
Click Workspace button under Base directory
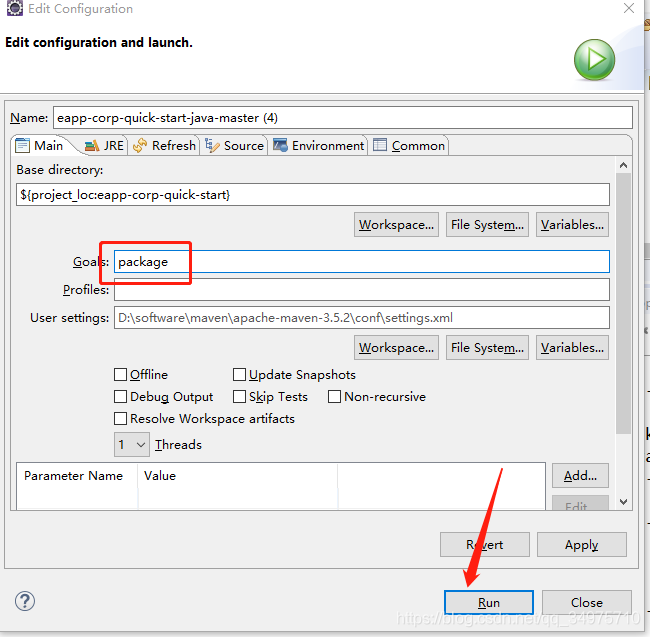[x=396, y=225]
